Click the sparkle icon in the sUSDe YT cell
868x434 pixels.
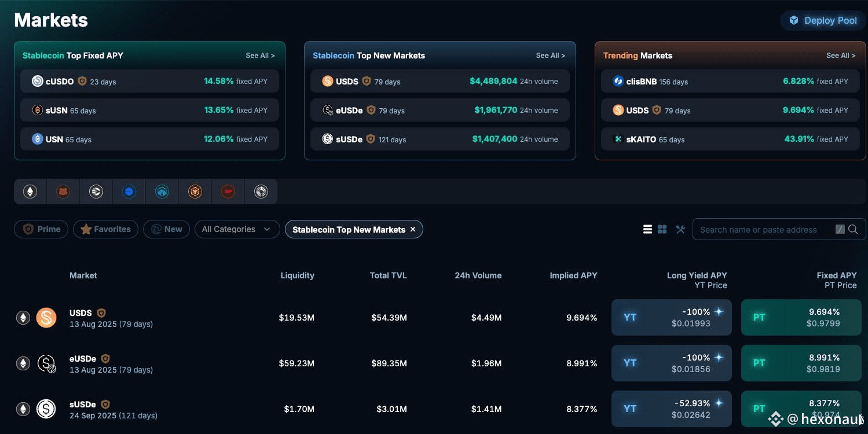pos(719,403)
